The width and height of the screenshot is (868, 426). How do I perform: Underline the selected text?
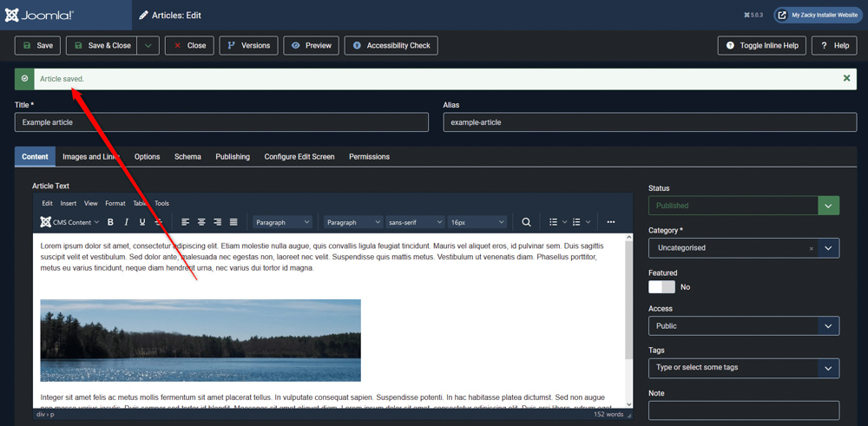pyautogui.click(x=142, y=222)
